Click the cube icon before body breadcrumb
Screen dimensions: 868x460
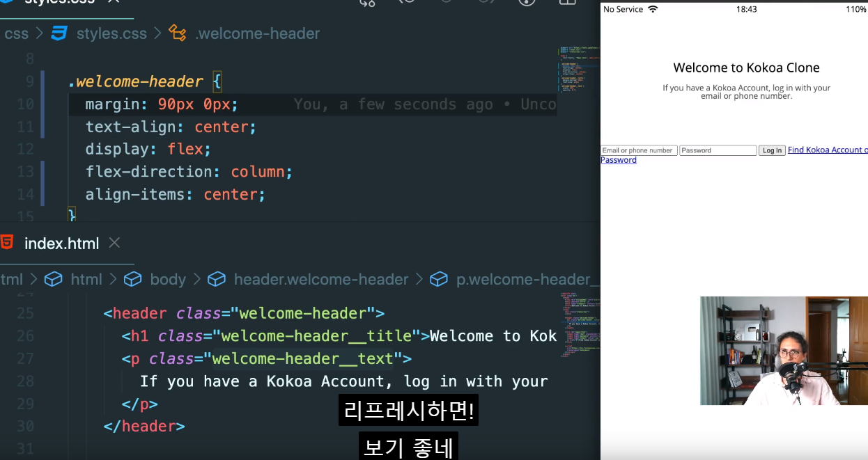pos(132,279)
